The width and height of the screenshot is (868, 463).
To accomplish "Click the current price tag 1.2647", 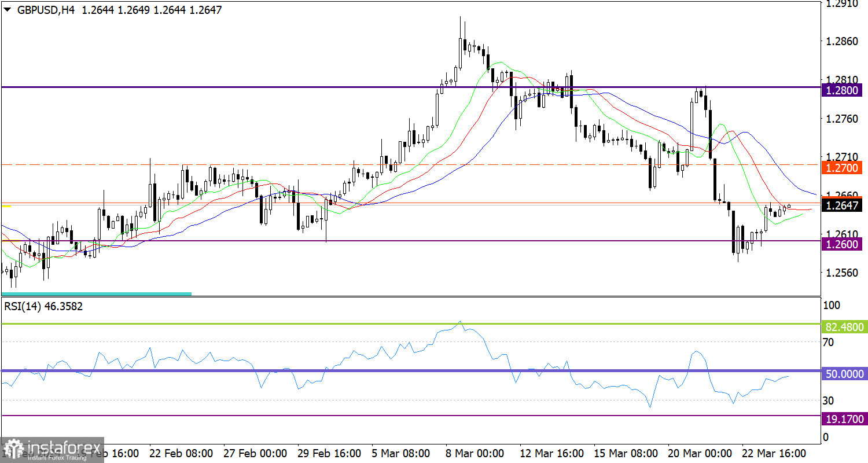I will coord(843,205).
